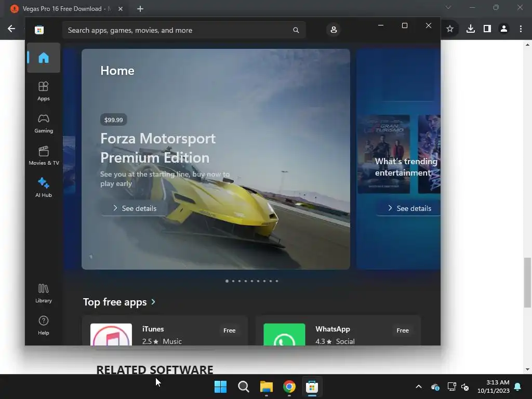This screenshot has height=399, width=532.
Task: Open OneDrive tray icon
Action: point(435,387)
